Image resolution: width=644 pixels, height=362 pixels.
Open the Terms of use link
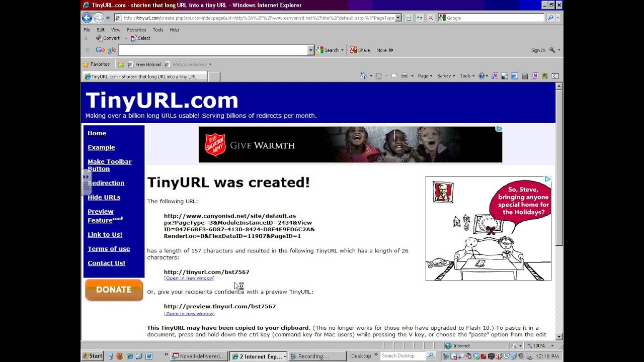pyautogui.click(x=109, y=249)
